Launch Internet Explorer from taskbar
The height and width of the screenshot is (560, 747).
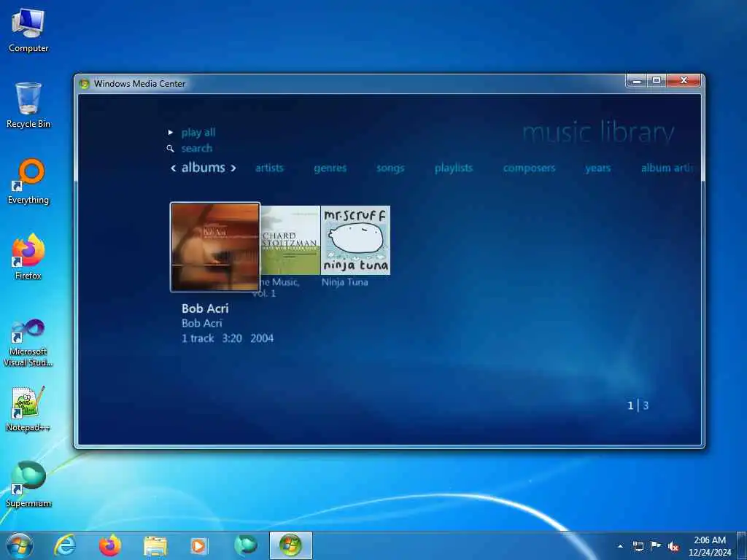tap(65, 545)
